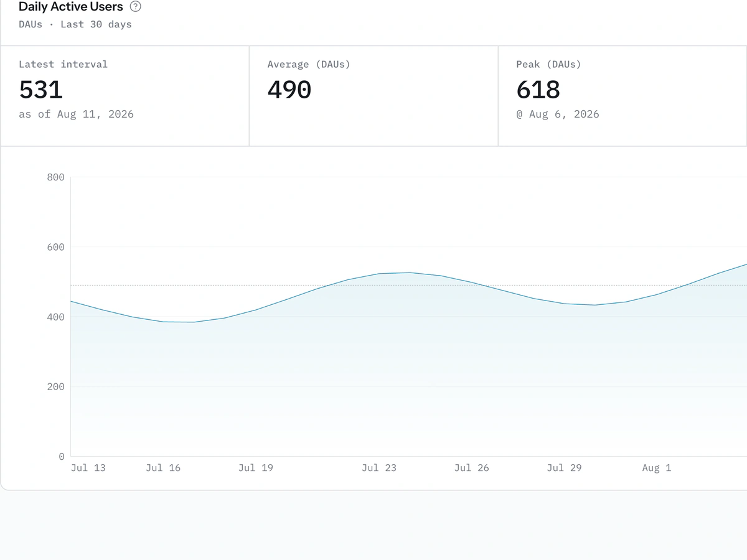The width and height of the screenshot is (747, 560).
Task: Select the 490 average value
Action: tap(289, 90)
